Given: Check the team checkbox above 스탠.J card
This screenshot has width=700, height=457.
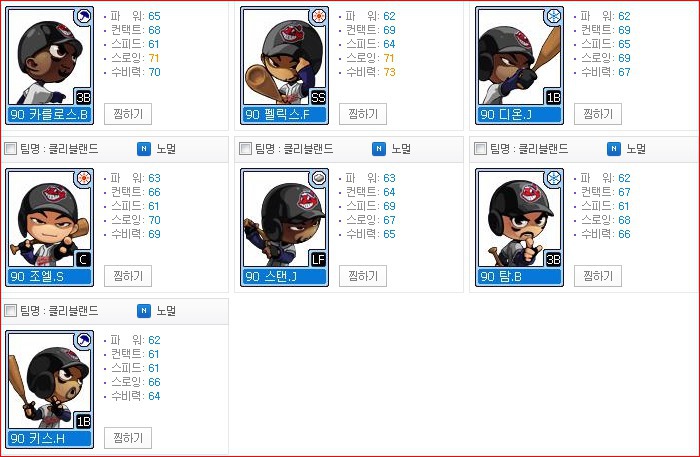Looking at the screenshot, I should [x=245, y=148].
